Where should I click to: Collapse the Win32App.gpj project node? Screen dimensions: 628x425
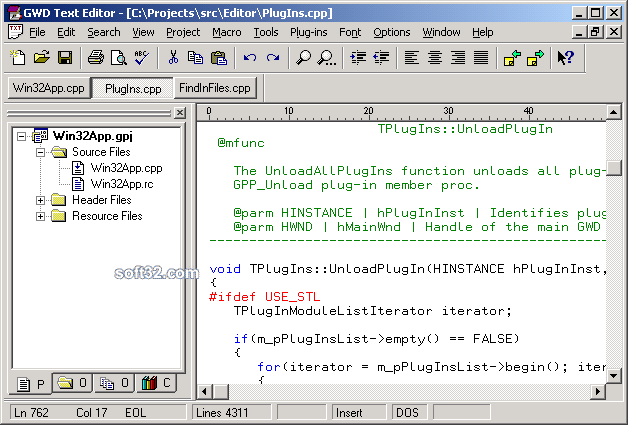[x=22, y=137]
